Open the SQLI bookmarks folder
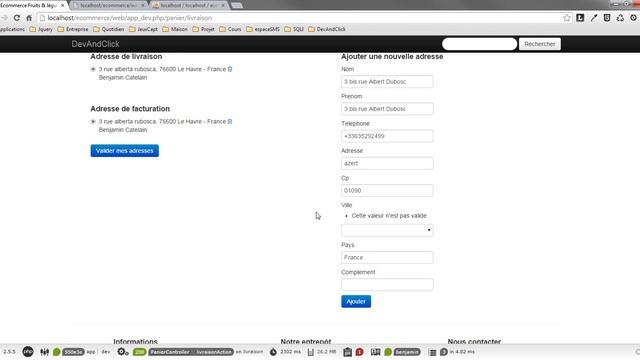This screenshot has height=360, width=640. point(294,29)
